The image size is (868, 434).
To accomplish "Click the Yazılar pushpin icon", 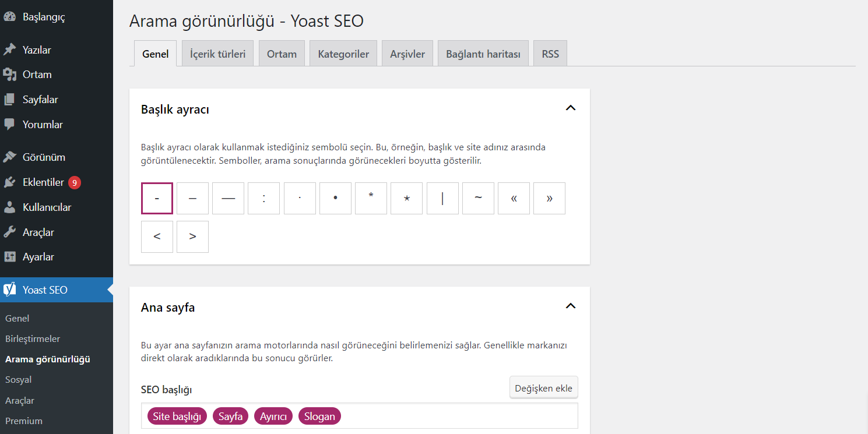I will tap(9, 50).
